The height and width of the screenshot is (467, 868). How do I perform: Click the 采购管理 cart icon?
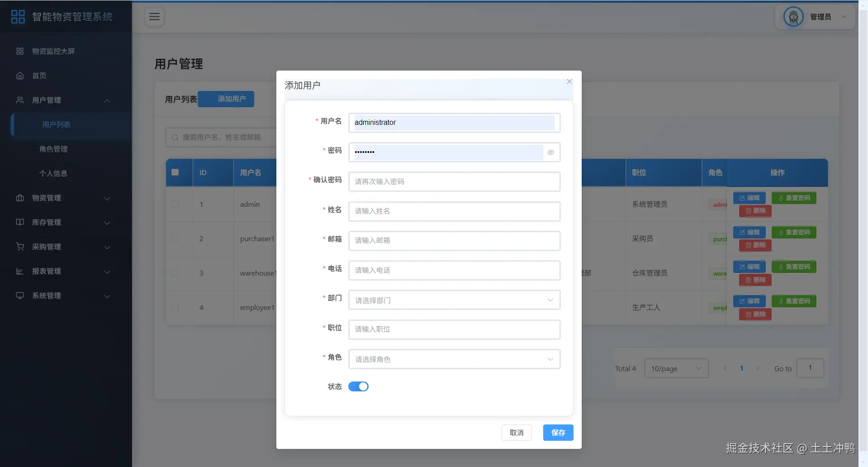(20, 247)
